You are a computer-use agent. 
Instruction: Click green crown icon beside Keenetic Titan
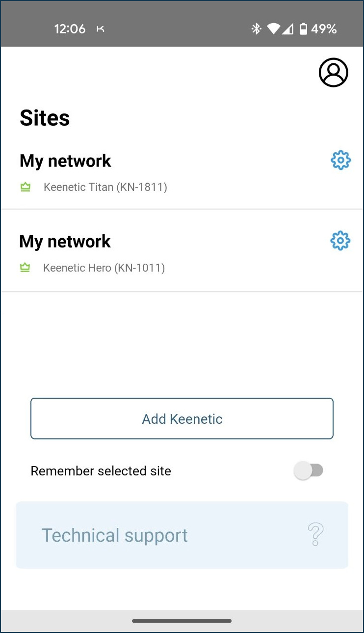tap(26, 187)
